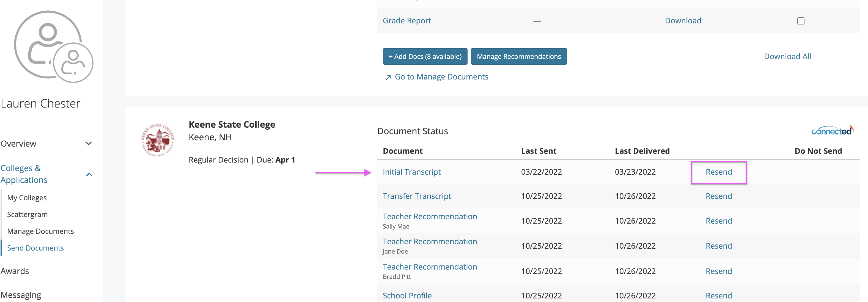Viewport: 868px width, 302px height.
Task: Click the Lauren Chester student name
Action: click(40, 103)
